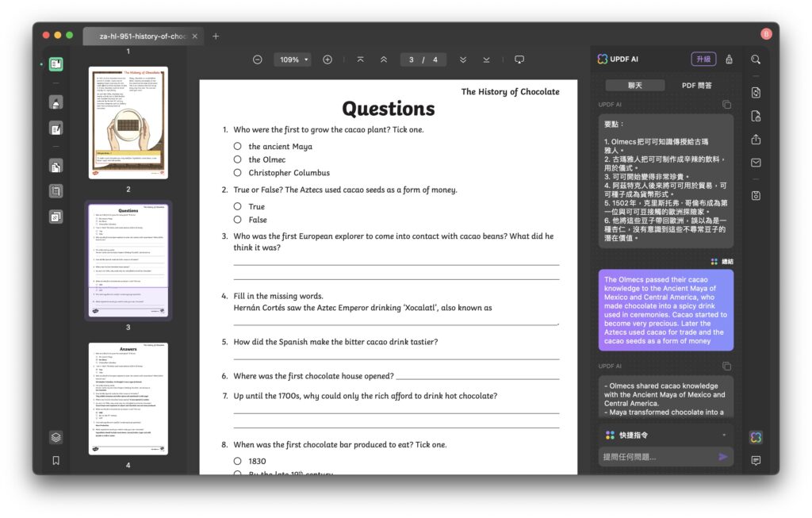Open the Layers icon at sidebar bottom

pyautogui.click(x=56, y=437)
